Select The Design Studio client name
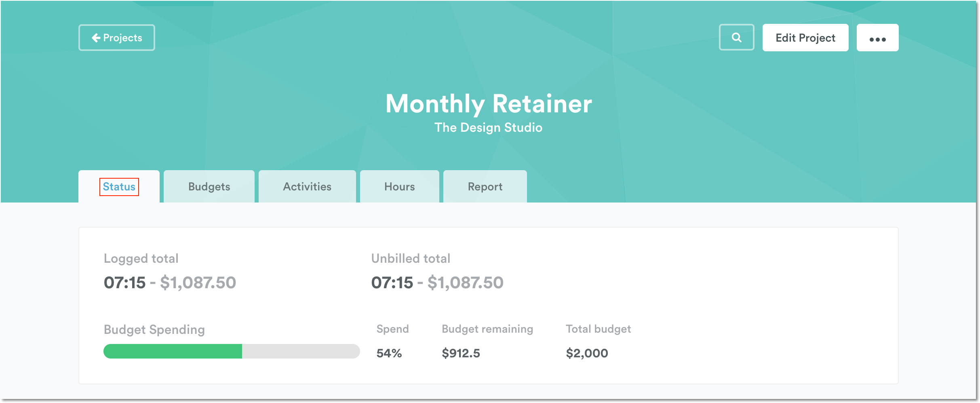This screenshot has width=980, height=403. click(489, 127)
